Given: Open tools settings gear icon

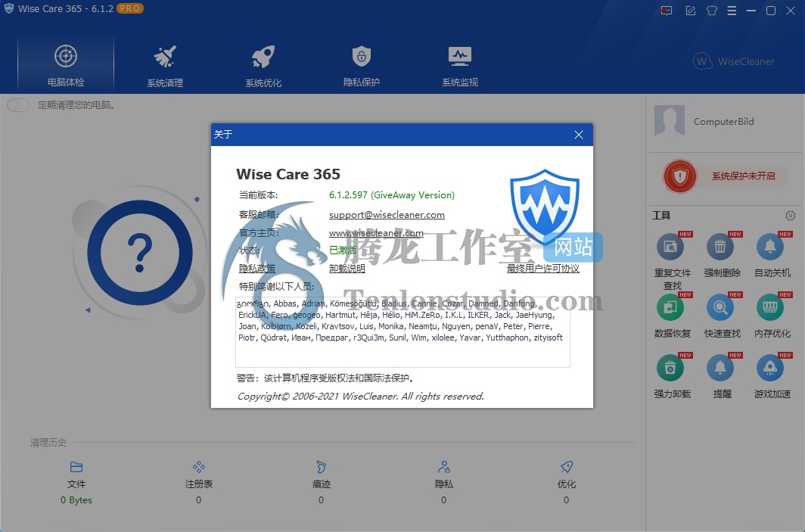Looking at the screenshot, I should (x=791, y=216).
